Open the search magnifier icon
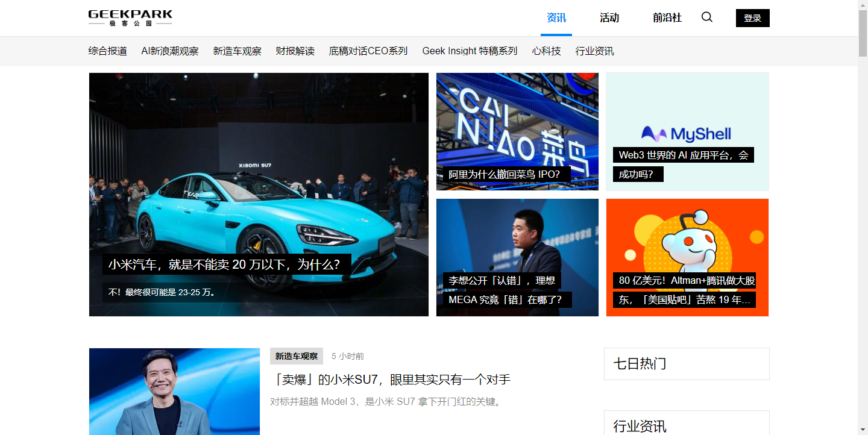 pyautogui.click(x=707, y=17)
